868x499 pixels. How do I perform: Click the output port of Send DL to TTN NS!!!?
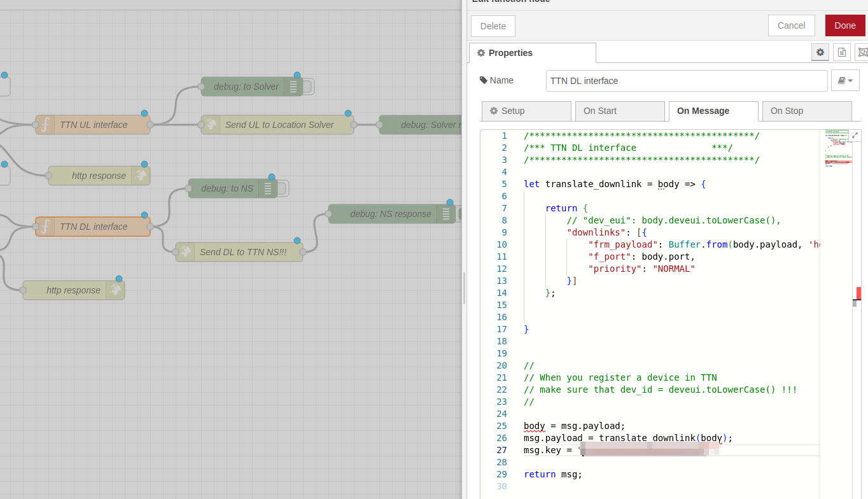pos(303,252)
